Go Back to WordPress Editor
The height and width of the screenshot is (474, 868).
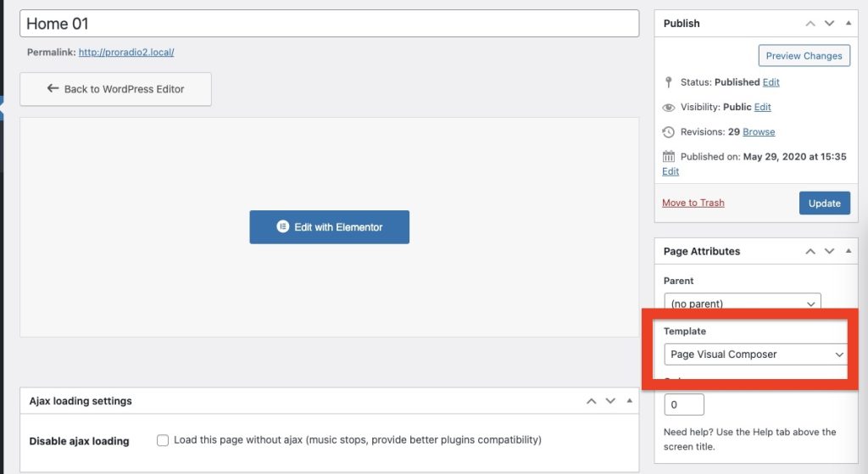tap(115, 89)
